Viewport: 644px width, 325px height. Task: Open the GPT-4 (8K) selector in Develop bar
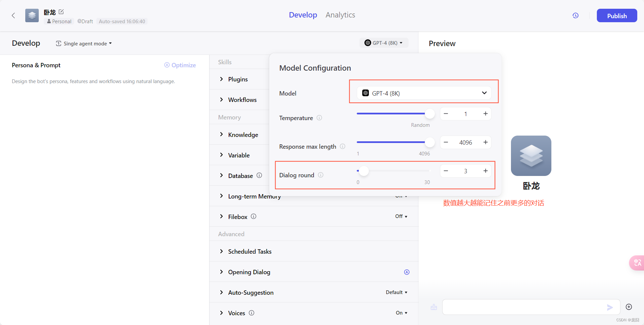coord(384,43)
